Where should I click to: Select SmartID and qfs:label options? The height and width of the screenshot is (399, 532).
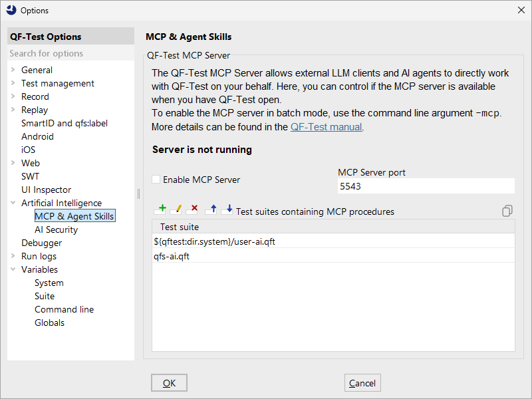point(65,123)
